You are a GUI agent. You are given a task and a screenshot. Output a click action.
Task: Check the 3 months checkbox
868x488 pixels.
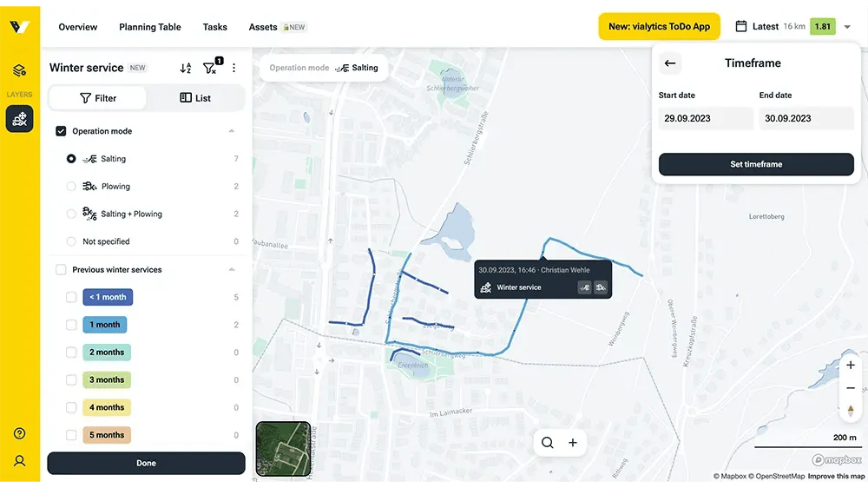(x=71, y=380)
